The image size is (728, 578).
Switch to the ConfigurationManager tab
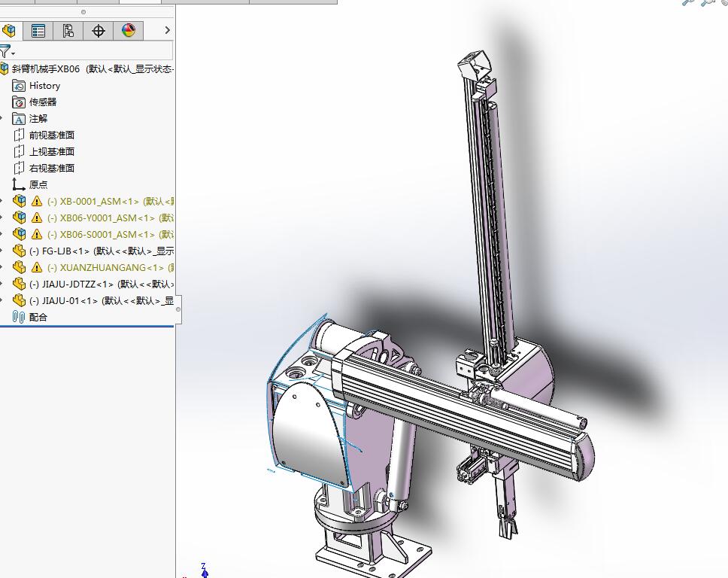click(68, 31)
